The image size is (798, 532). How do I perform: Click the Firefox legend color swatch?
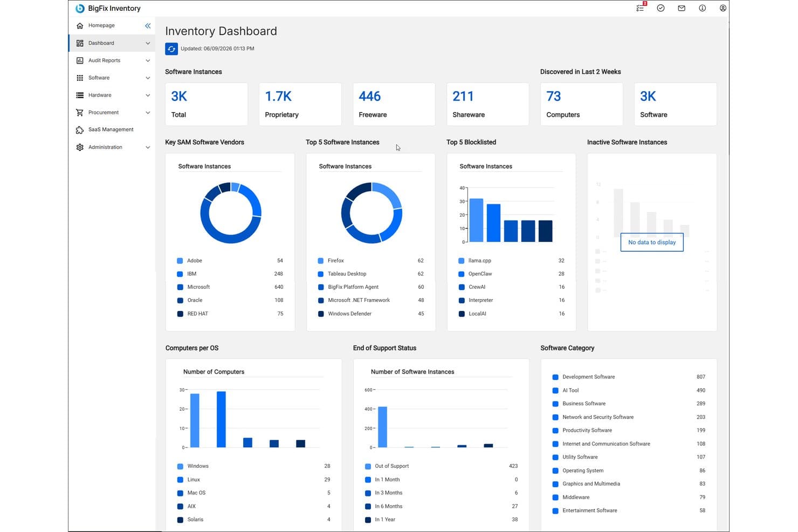(x=321, y=261)
